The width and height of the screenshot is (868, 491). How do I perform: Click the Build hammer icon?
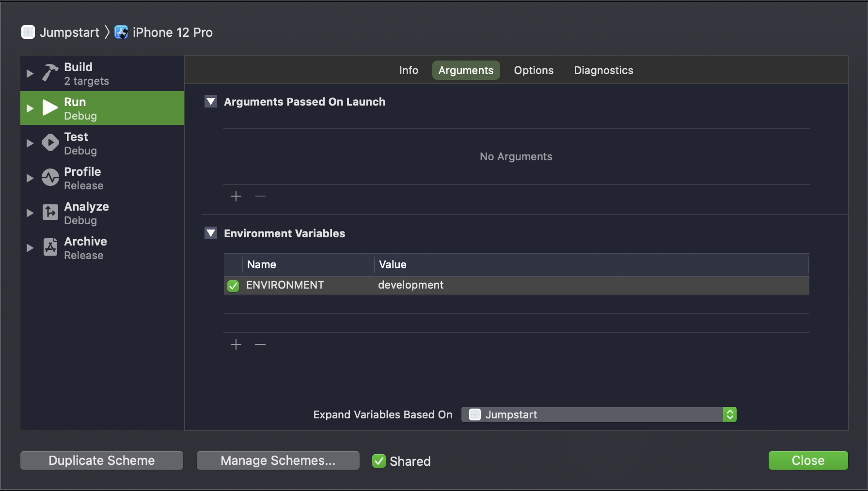(x=50, y=73)
